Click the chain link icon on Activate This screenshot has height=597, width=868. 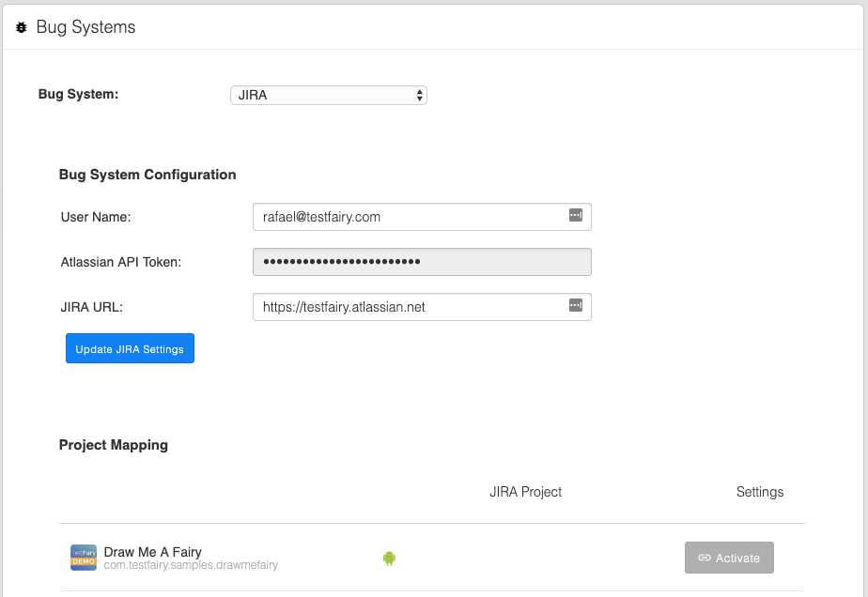pos(705,558)
